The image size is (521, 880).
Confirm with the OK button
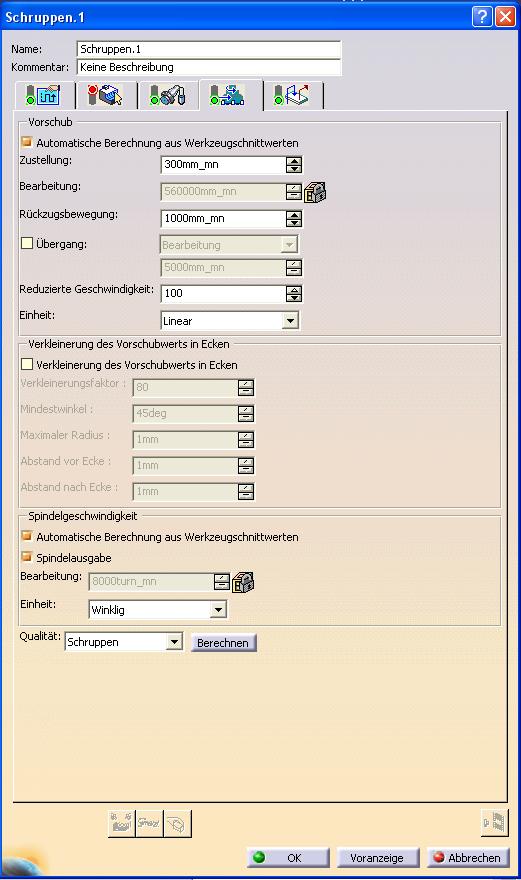(288, 858)
